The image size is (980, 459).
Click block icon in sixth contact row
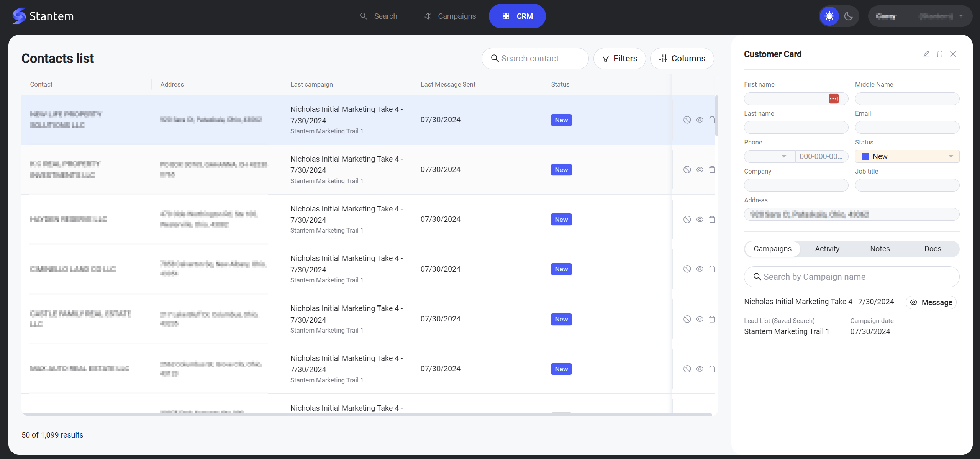point(687,369)
